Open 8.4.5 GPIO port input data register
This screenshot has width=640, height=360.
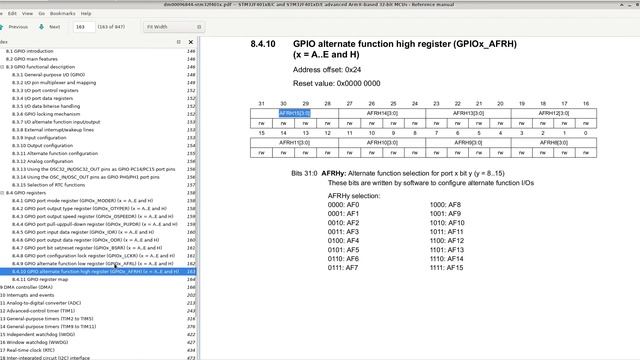(x=82, y=232)
